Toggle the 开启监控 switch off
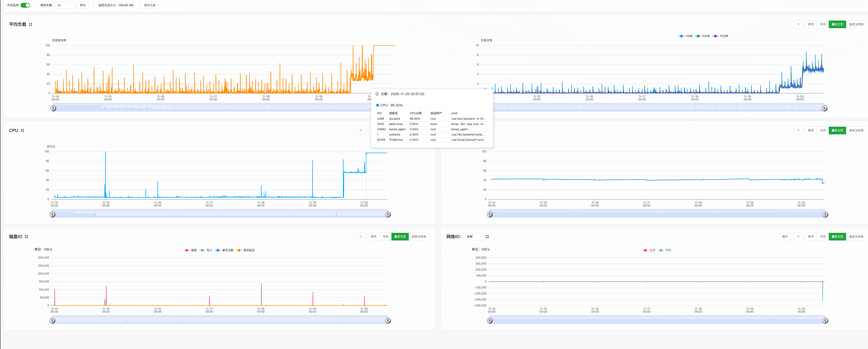This screenshot has width=868, height=349. point(25,5)
